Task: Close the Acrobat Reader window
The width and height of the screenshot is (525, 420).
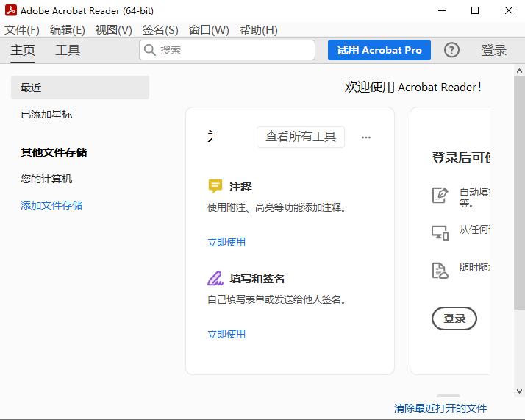Action: 509,11
